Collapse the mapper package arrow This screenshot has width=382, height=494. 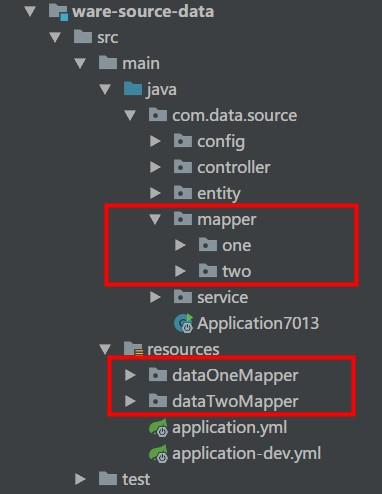point(155,219)
